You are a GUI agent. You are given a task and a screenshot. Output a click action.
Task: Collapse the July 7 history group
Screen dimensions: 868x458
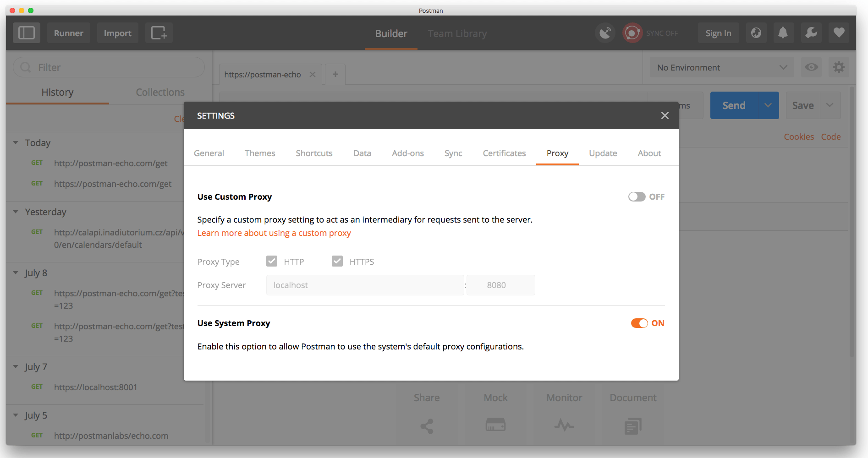click(x=16, y=366)
